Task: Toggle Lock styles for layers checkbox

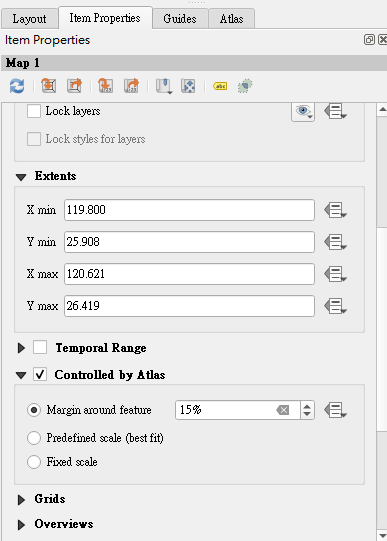Action: 34,139
